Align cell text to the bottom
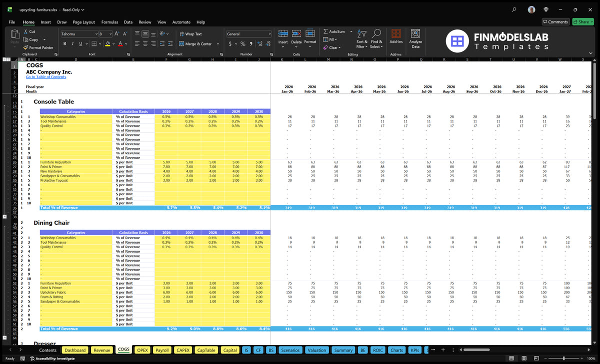Image resolution: width=600 pixels, height=364 pixels. (x=153, y=34)
